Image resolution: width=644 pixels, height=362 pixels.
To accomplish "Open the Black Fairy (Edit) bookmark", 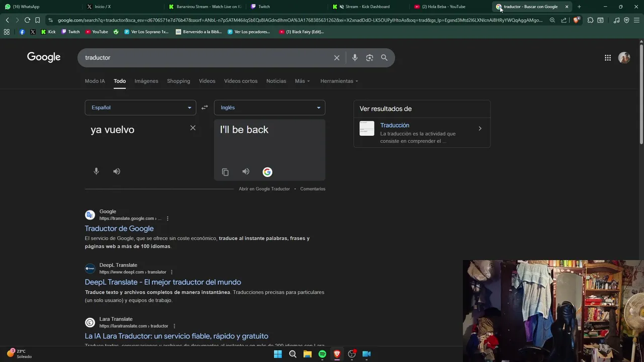I will [301, 32].
